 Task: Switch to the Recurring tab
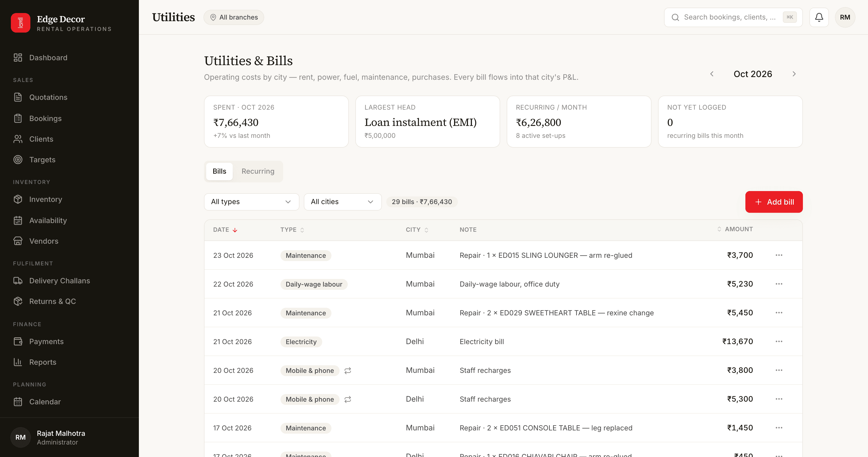point(258,171)
